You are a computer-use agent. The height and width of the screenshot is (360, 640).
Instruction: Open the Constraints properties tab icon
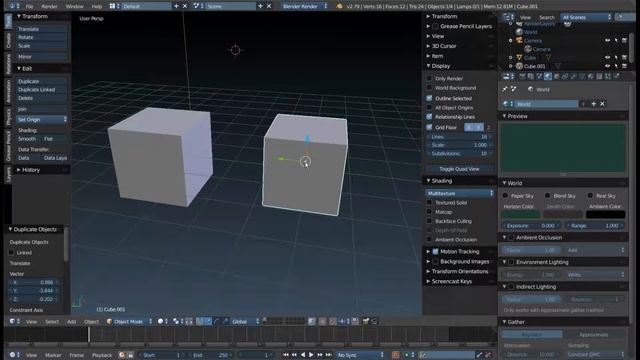(565, 77)
